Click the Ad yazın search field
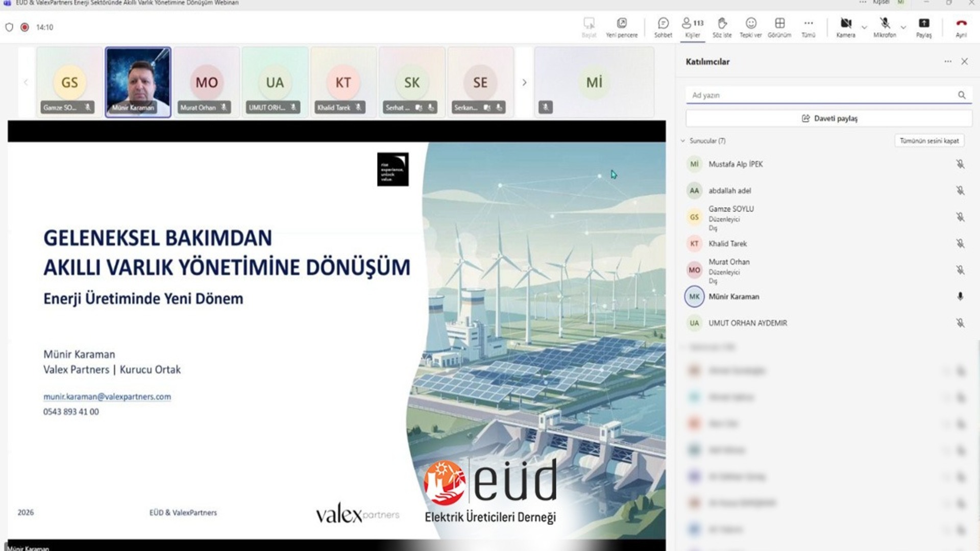This screenshot has width=980, height=551. 822,95
